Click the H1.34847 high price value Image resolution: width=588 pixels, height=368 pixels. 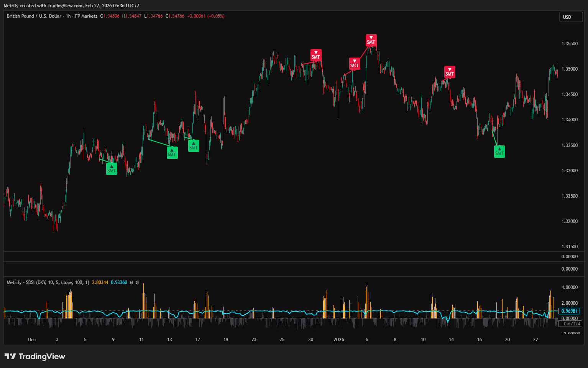tap(132, 16)
